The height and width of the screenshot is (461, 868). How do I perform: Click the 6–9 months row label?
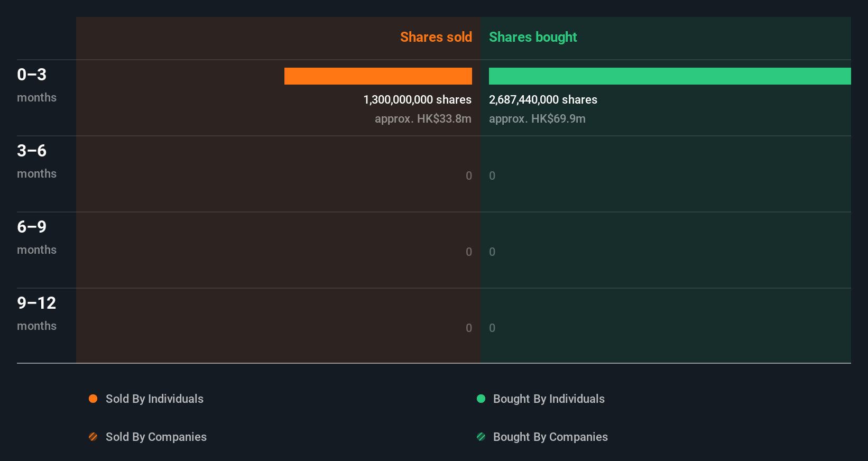(36, 237)
